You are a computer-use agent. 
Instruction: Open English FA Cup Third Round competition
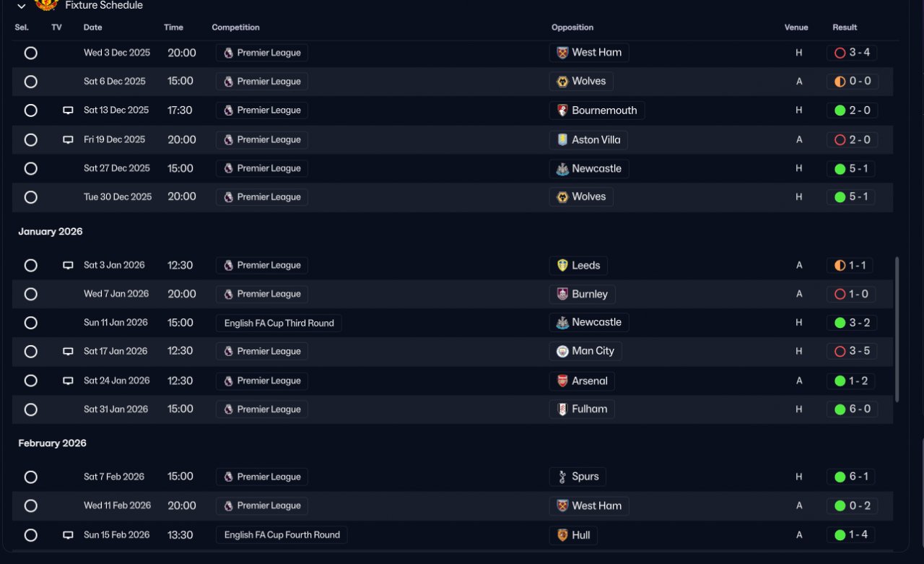point(279,323)
